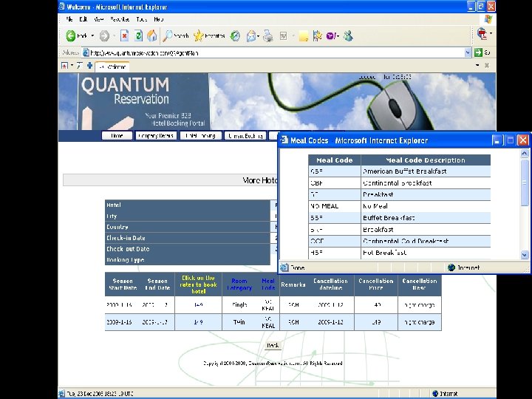Open the address bar dropdown arrow
Viewport: 532px width, 399px height.
pos(468,52)
